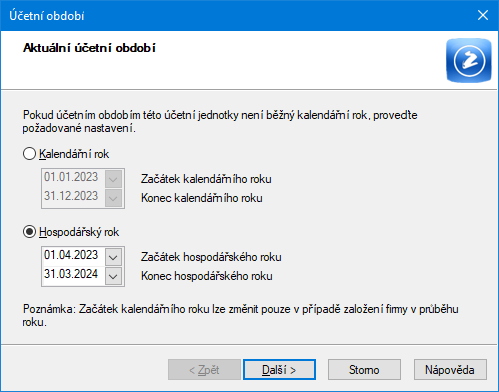Open dropdown for Konec hospodářského roku date

point(113,276)
